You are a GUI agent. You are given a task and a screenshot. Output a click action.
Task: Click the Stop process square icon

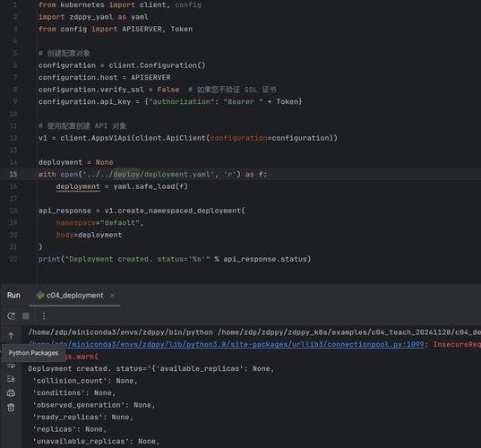[26, 315]
